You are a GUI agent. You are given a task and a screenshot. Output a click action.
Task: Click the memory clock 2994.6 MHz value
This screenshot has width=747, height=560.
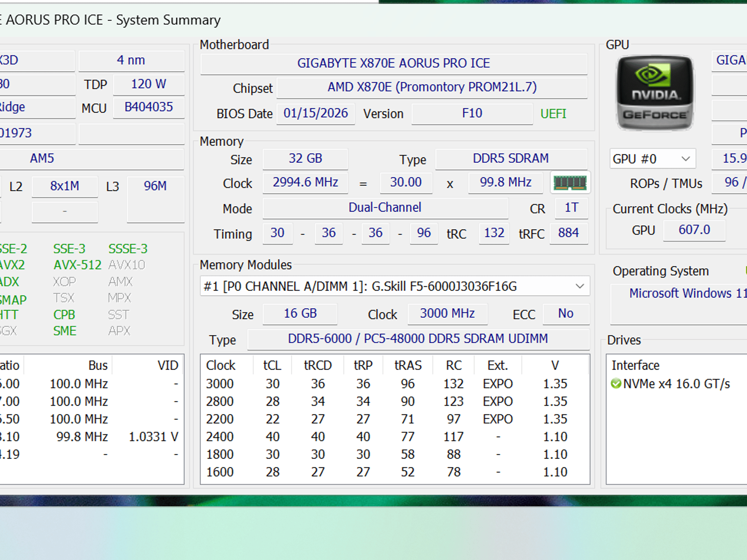[x=305, y=182]
